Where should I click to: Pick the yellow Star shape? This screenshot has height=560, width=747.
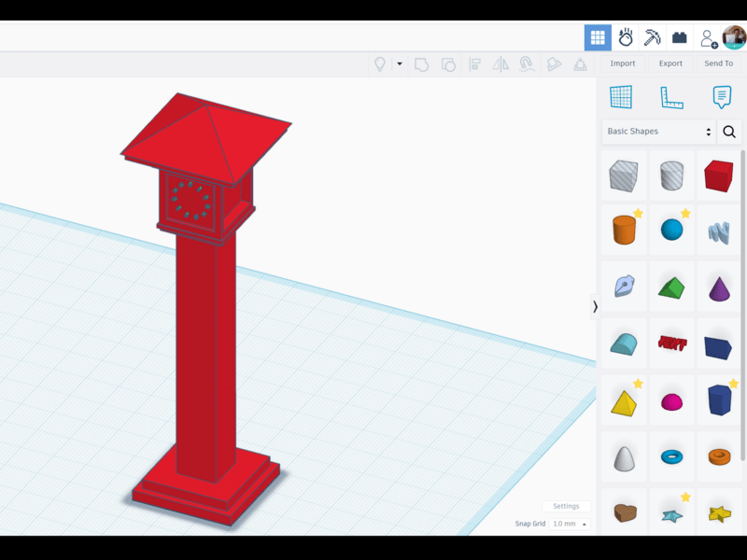tap(718, 514)
